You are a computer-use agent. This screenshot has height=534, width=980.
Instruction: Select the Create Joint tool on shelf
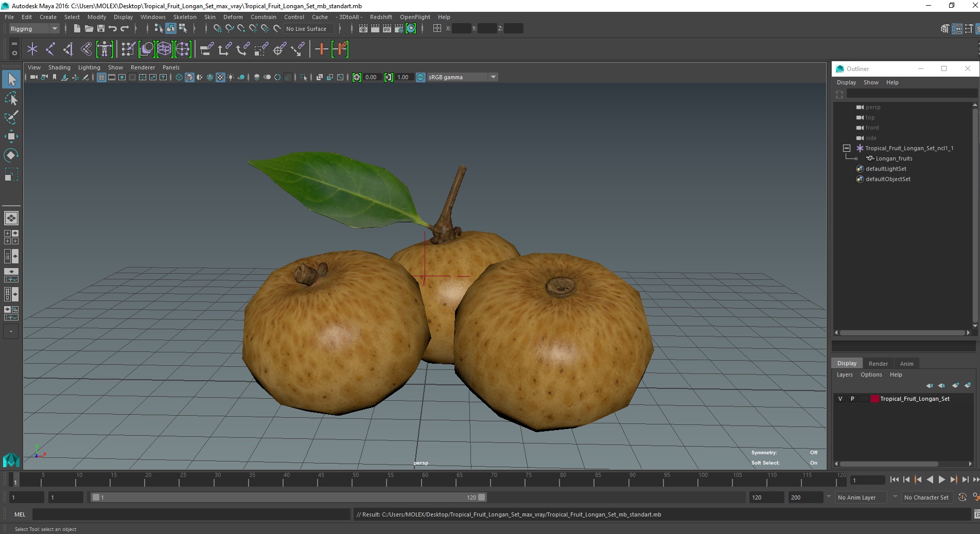[50, 49]
